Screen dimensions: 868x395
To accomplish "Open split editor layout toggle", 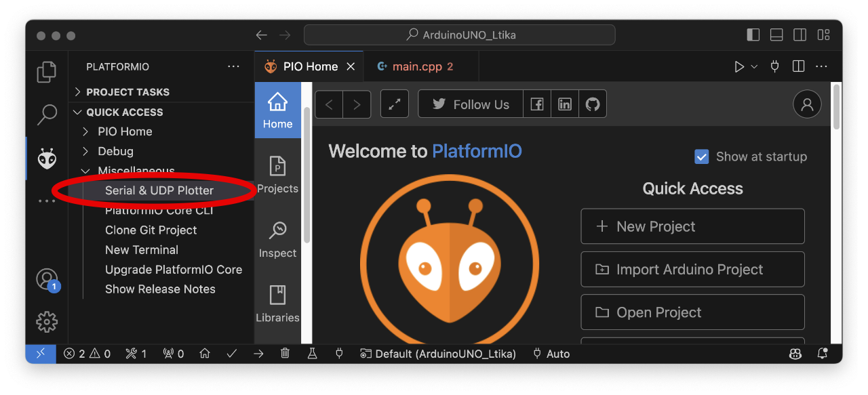I will click(798, 66).
